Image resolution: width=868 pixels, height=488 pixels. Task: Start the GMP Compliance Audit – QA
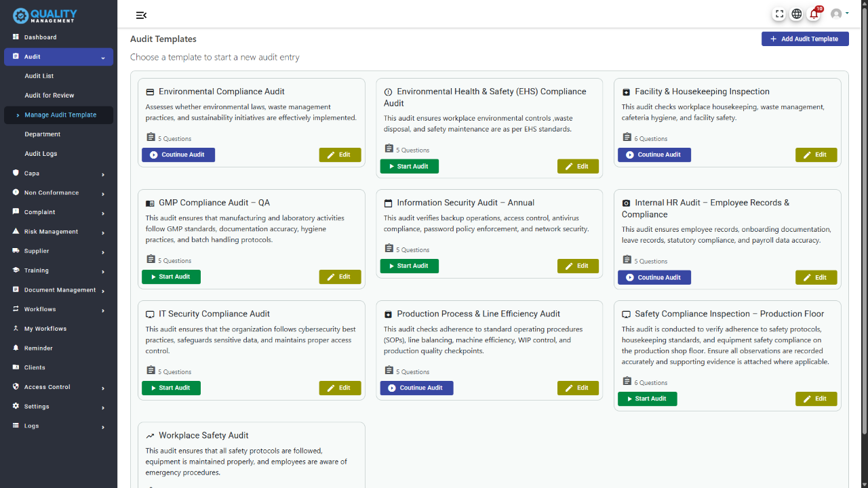click(x=171, y=277)
